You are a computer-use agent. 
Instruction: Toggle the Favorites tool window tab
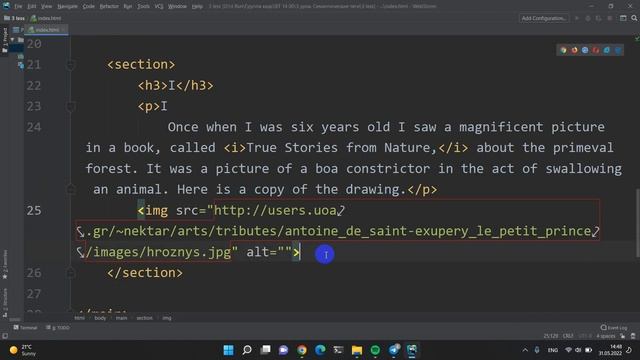[5, 264]
